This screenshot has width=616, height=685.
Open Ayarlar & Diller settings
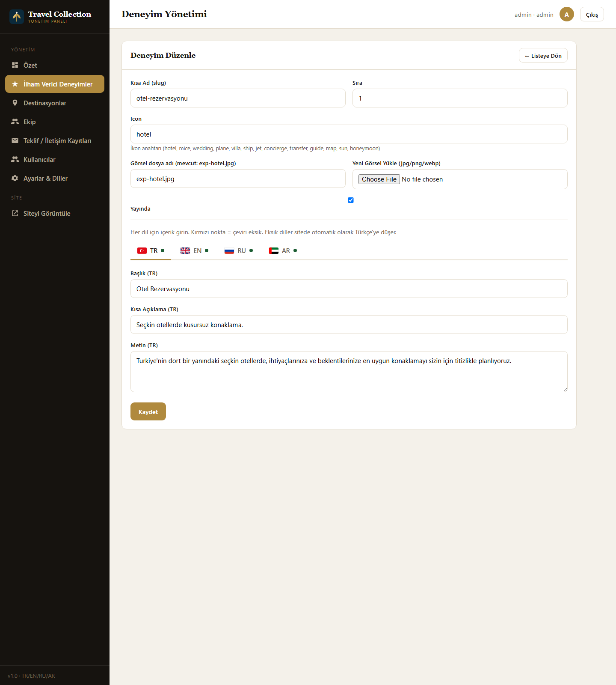point(55,178)
